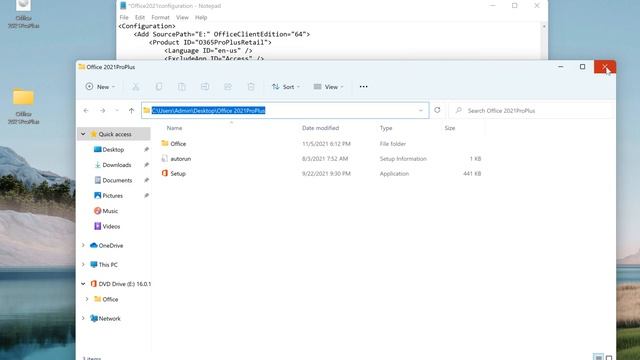640x360 pixels.
Task: Open the View dropdown
Action: (x=328, y=87)
